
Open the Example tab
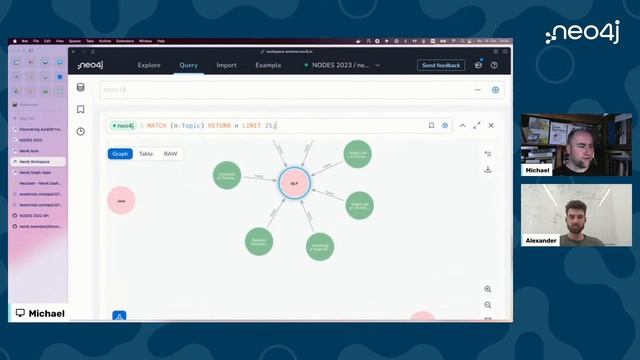[x=268, y=65]
